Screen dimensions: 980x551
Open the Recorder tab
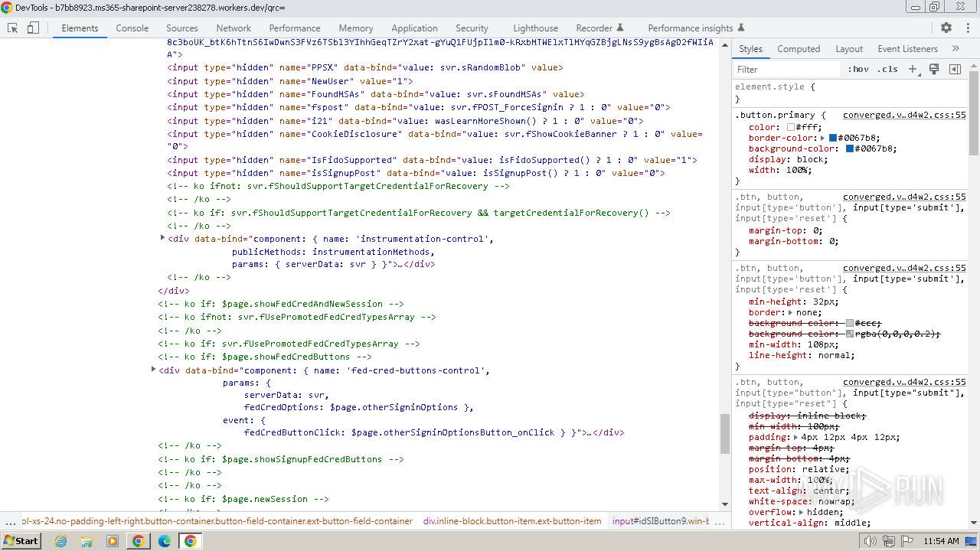[x=599, y=28]
